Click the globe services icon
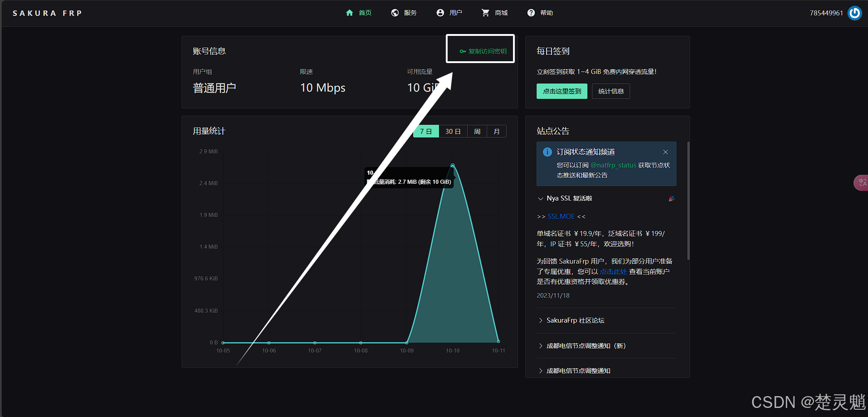This screenshot has width=868, height=417. click(395, 13)
